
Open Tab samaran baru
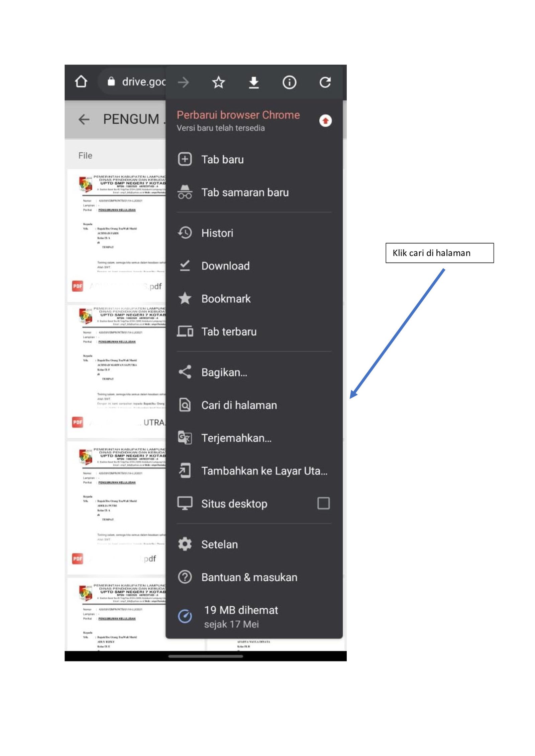(254, 192)
